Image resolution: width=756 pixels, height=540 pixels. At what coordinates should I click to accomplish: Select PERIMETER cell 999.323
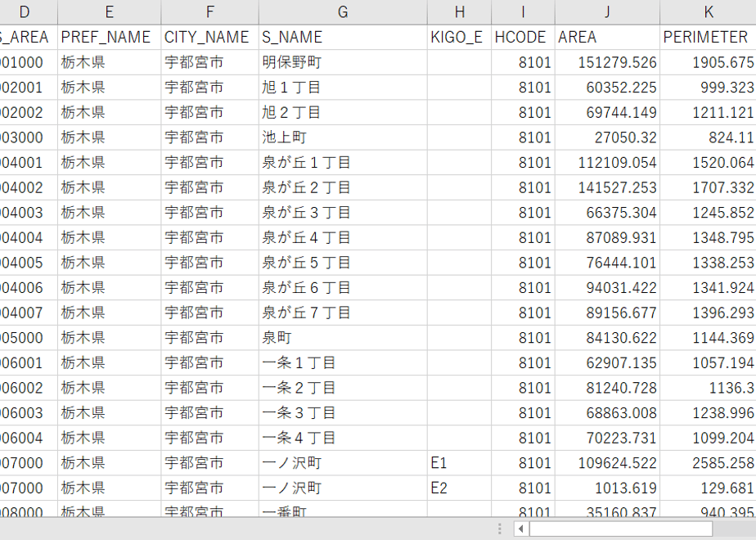(x=709, y=88)
